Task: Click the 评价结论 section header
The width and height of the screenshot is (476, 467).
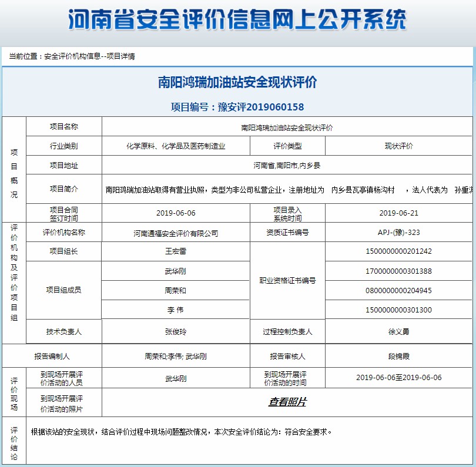Action: (14, 444)
